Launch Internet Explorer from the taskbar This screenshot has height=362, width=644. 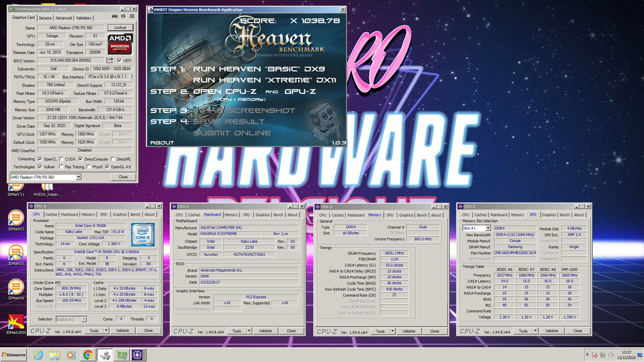(x=38, y=355)
